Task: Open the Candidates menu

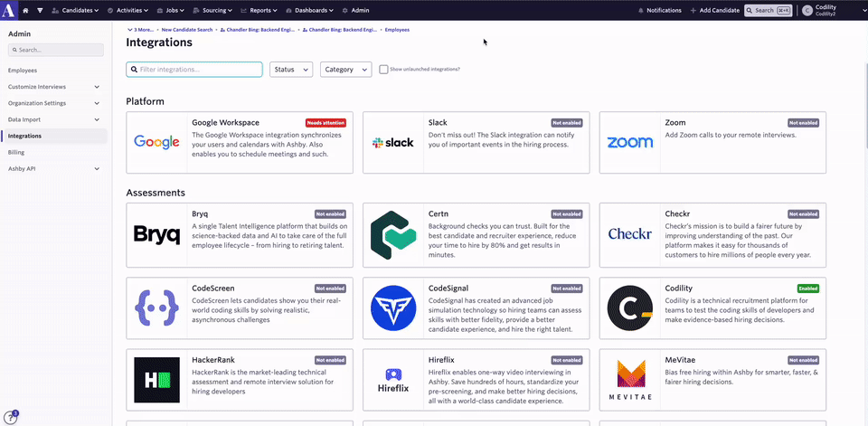Action: pos(75,11)
